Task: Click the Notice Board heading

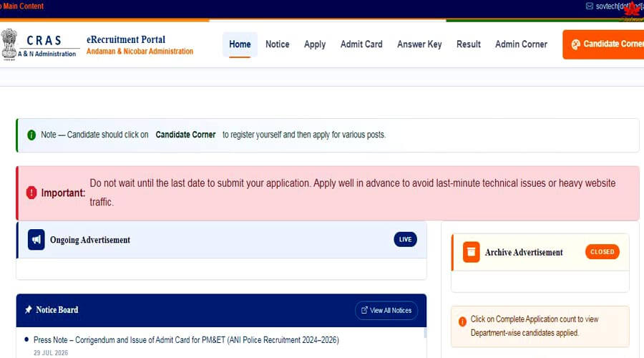Action: pos(57,310)
